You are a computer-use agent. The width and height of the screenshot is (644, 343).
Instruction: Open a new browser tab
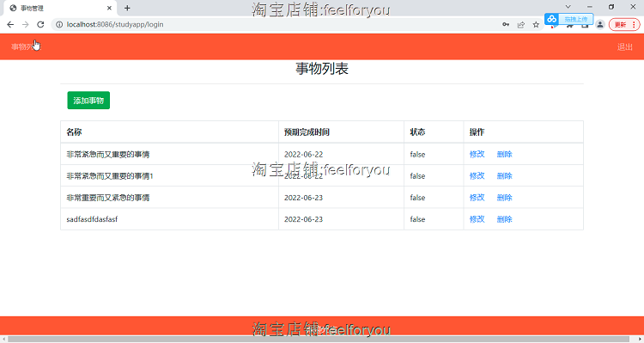127,8
